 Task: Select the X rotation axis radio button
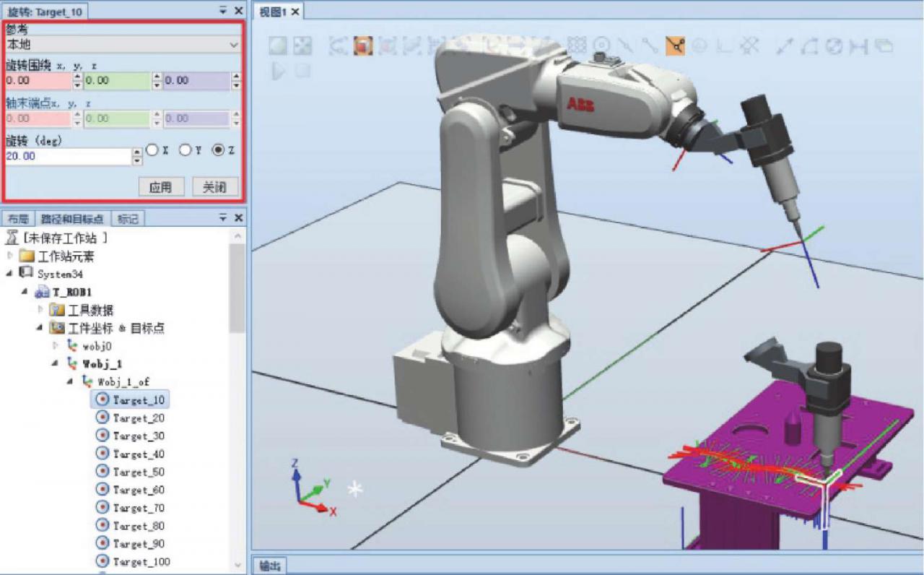(x=152, y=150)
